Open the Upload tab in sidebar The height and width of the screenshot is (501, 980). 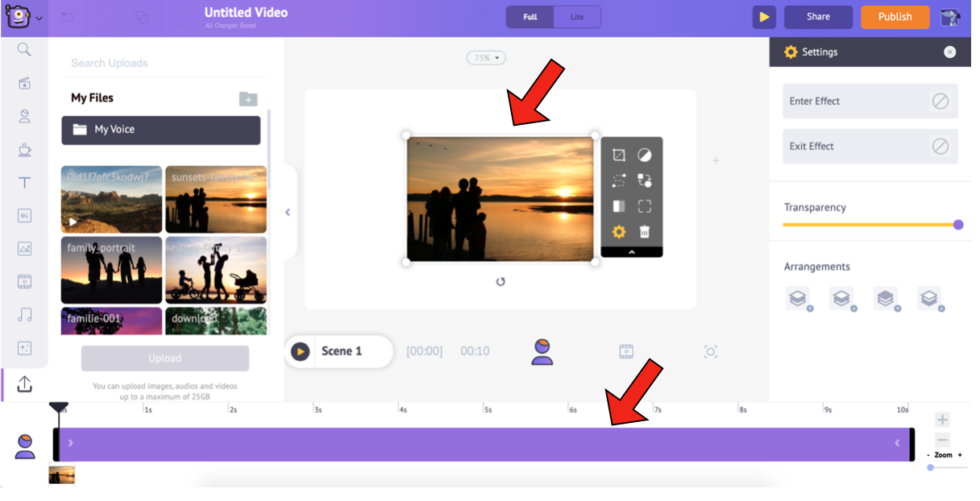click(x=24, y=385)
